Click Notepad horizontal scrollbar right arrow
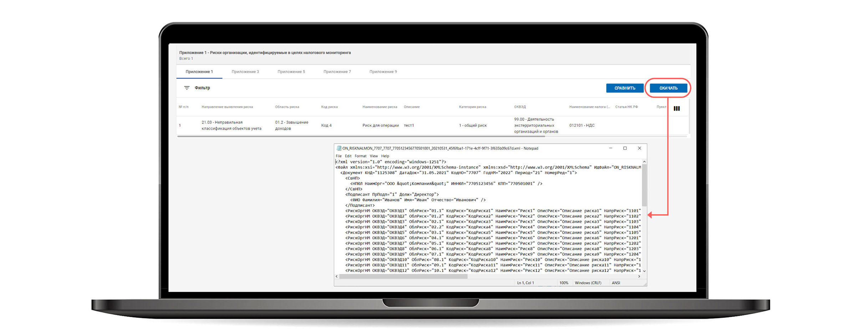The width and height of the screenshot is (868, 329). coord(639,276)
